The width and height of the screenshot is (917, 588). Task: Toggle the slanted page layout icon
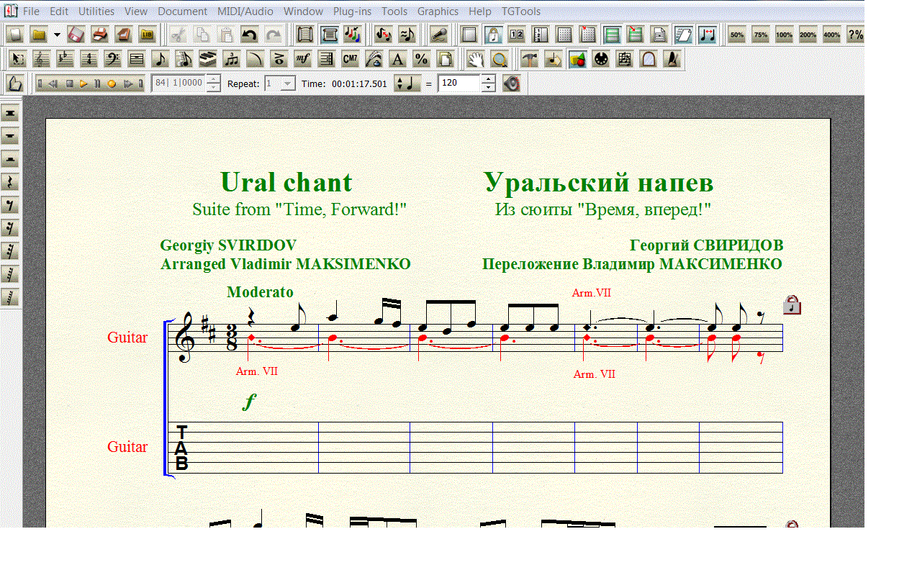click(x=683, y=35)
